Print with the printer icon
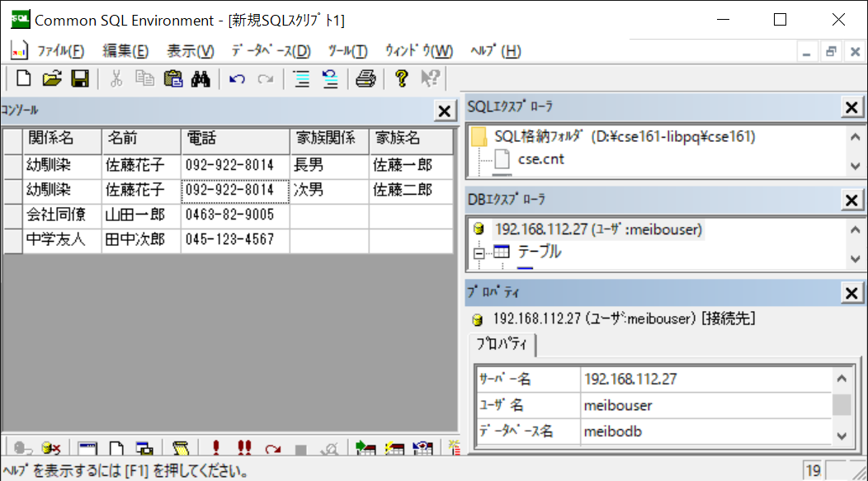This screenshot has height=481, width=868. point(366,78)
